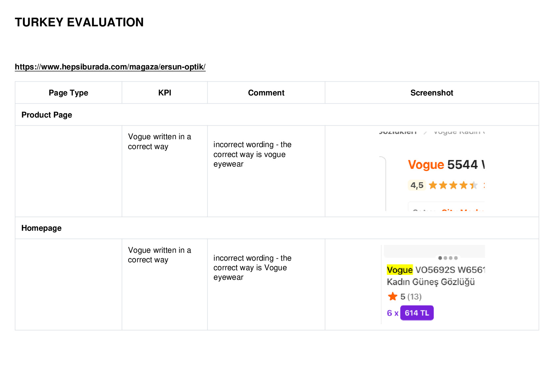Click the KPI column header

(x=165, y=93)
